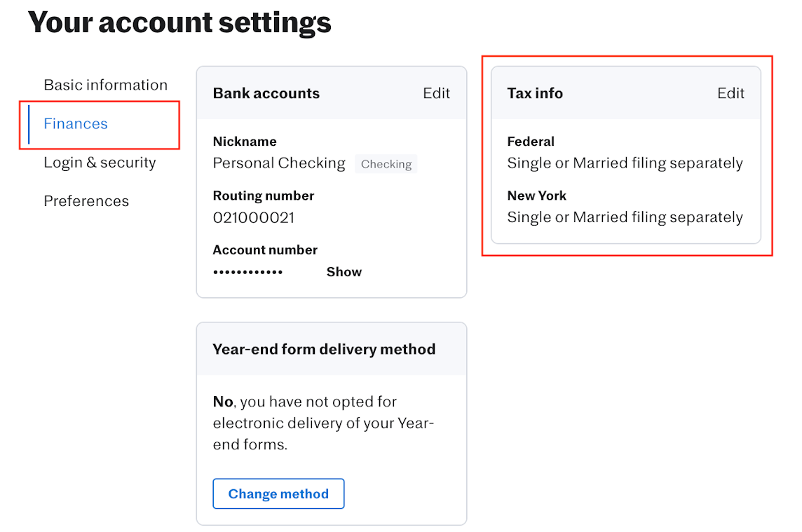Click the Tax info card title
Screen dimensions: 802x532
[x=535, y=93]
